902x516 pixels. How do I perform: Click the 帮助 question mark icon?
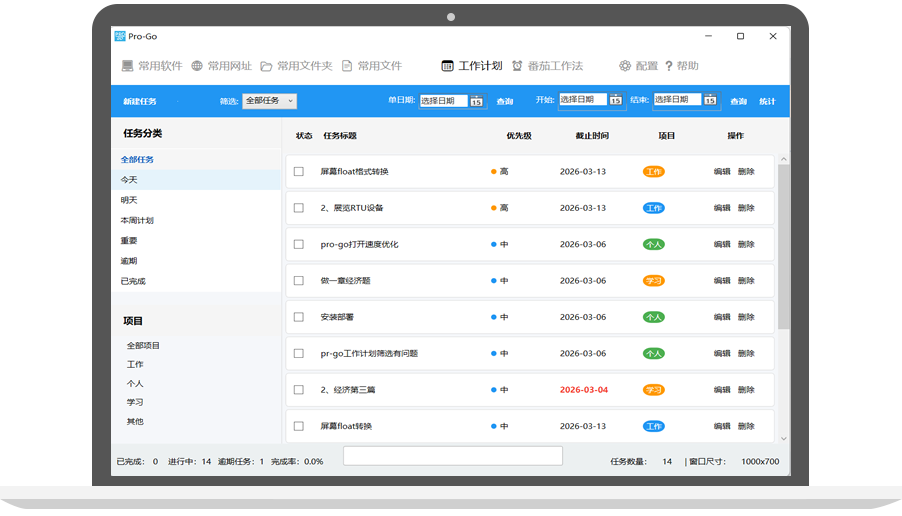tap(668, 66)
